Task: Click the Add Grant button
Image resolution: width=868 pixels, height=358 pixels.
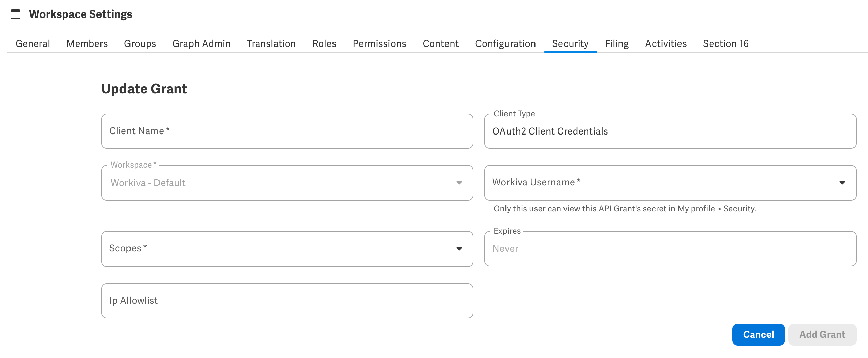Action: (x=822, y=334)
